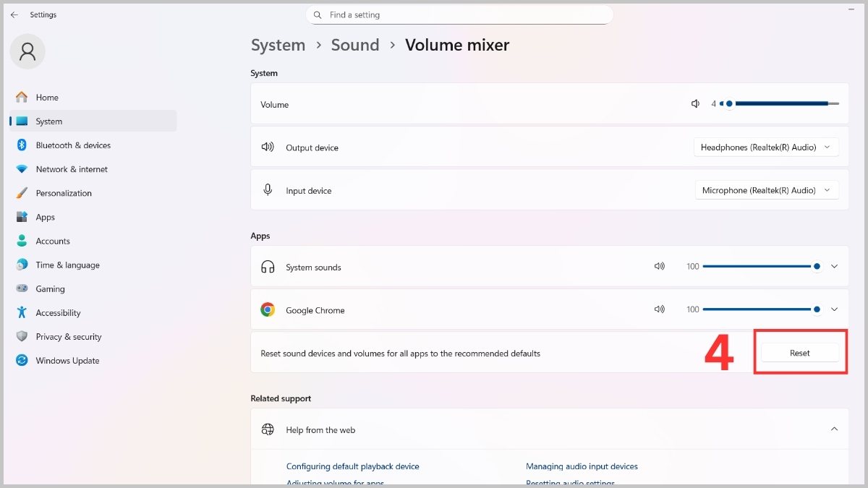Image resolution: width=868 pixels, height=488 pixels.
Task: Go to Windows Update settings page
Action: (x=67, y=361)
